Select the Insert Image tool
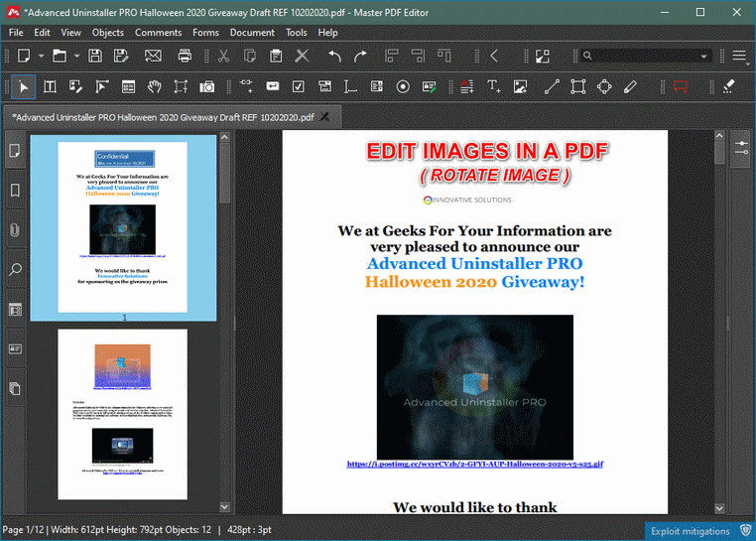Screen dimensions: 756x541 [x=520, y=87]
